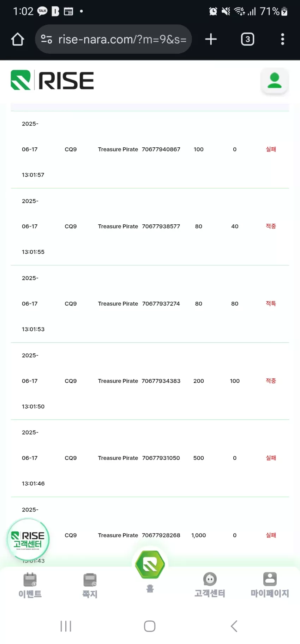Open the tab switcher showing 3 tabs

click(247, 39)
